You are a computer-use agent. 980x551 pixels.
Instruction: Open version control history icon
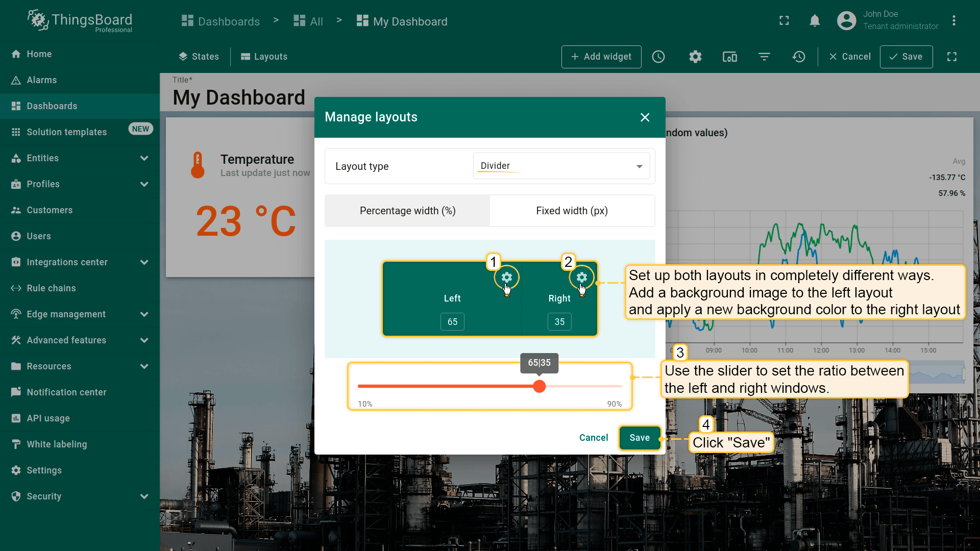799,57
